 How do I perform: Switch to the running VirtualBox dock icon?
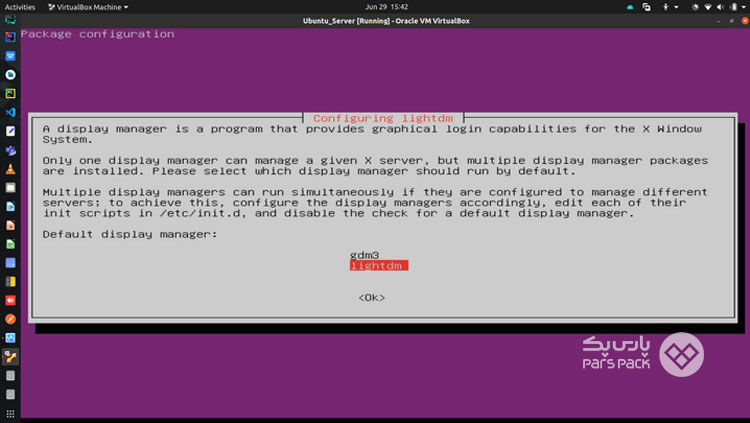click(x=10, y=356)
